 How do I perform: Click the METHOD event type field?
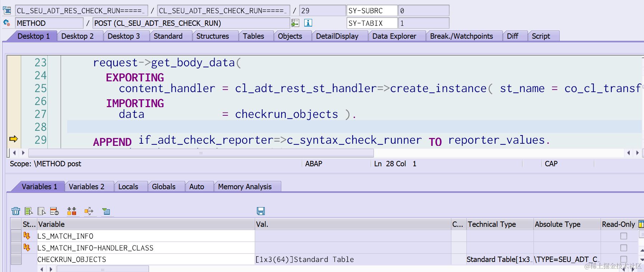click(49, 23)
